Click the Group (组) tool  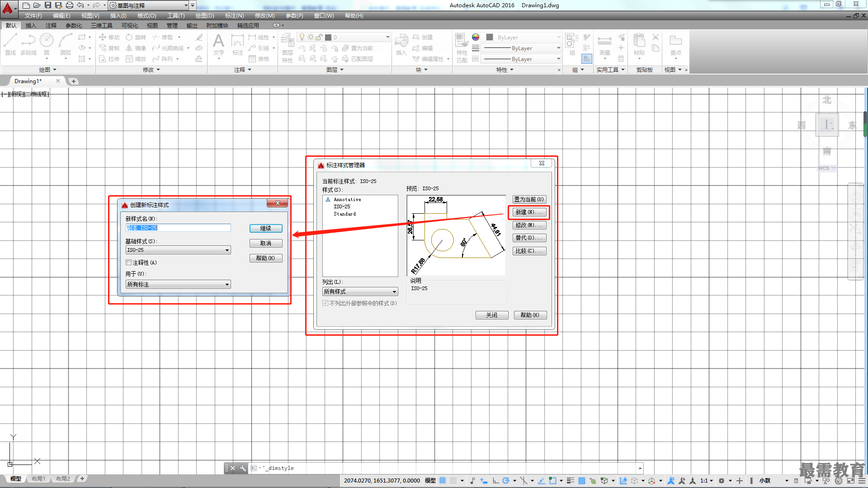572,45
